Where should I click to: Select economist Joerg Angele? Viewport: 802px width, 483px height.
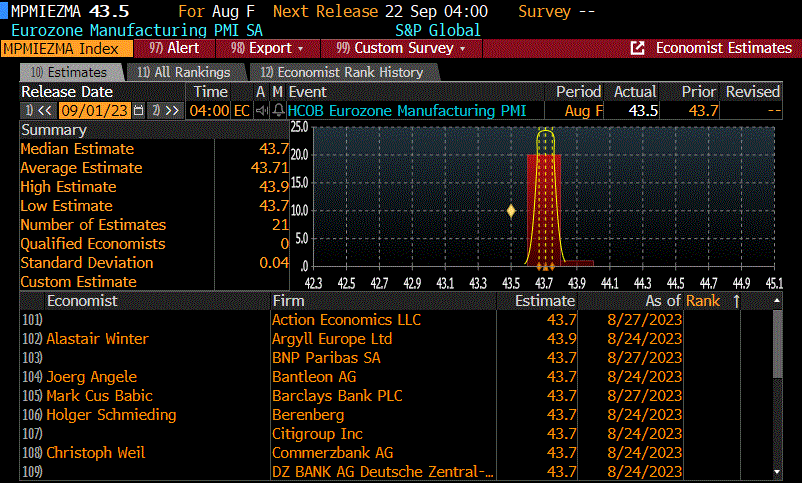[x=92, y=377]
